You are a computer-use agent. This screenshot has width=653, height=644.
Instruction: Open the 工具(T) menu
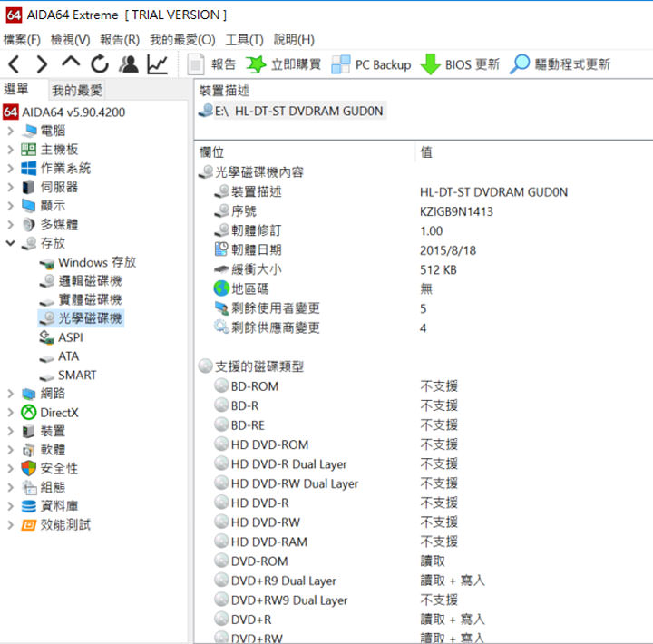[244, 39]
